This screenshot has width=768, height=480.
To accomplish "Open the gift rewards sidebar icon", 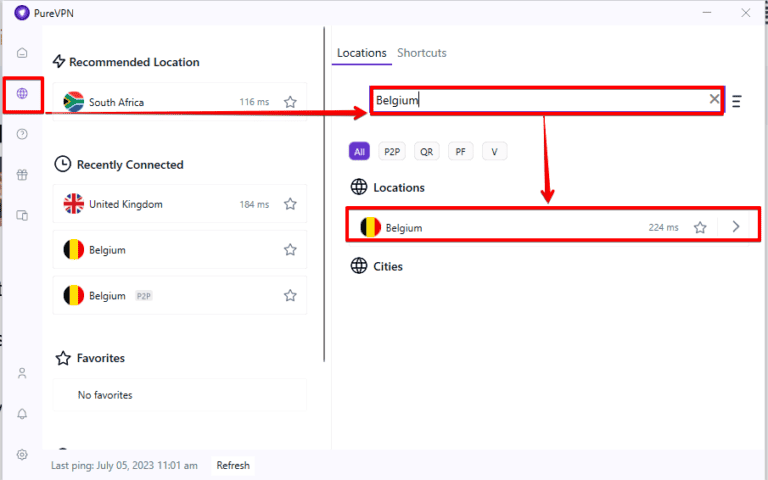I will click(x=22, y=175).
